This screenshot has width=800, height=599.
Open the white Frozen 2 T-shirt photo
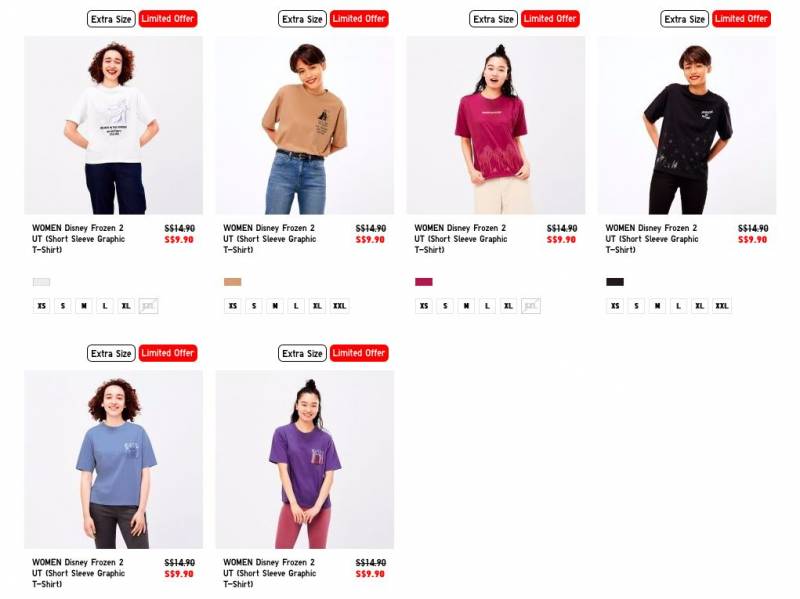tap(113, 125)
